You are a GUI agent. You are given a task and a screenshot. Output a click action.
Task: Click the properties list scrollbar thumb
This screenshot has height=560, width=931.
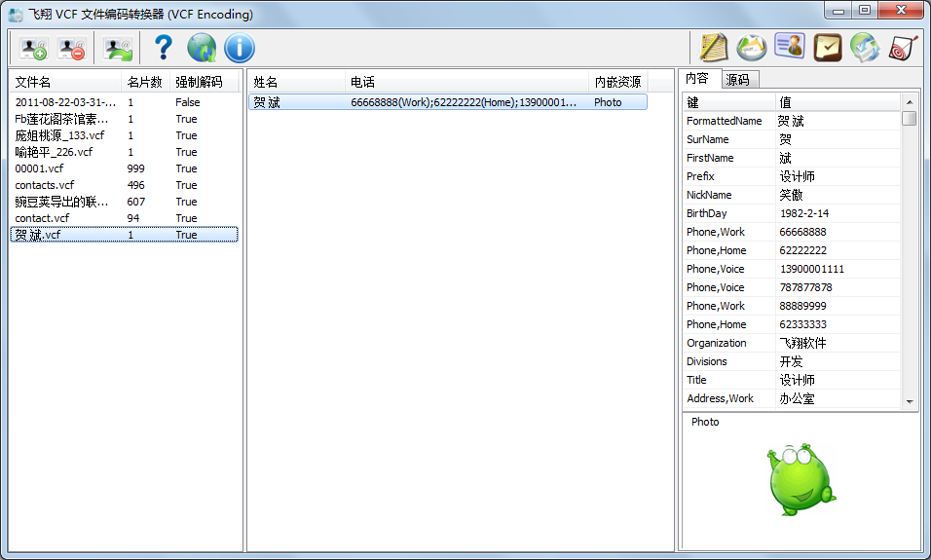909,118
